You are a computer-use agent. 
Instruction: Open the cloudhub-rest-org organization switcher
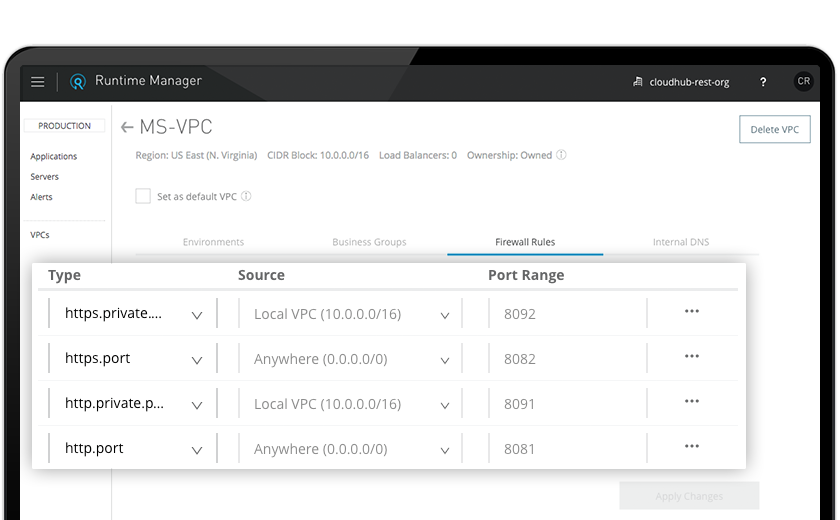coord(681,82)
